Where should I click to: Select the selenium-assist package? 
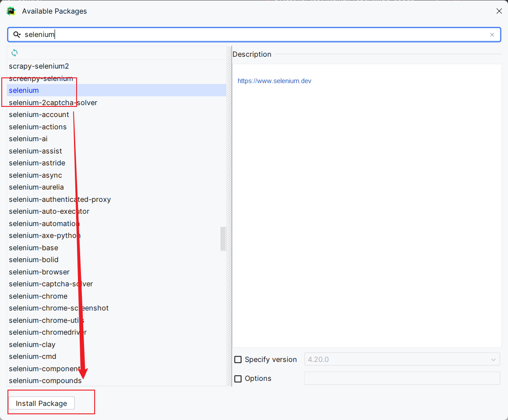tap(117, 151)
